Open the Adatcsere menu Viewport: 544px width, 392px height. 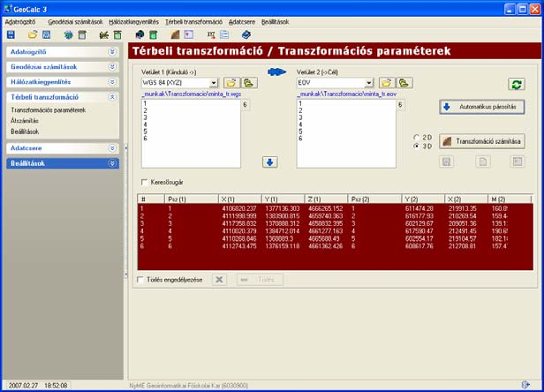[x=242, y=22]
